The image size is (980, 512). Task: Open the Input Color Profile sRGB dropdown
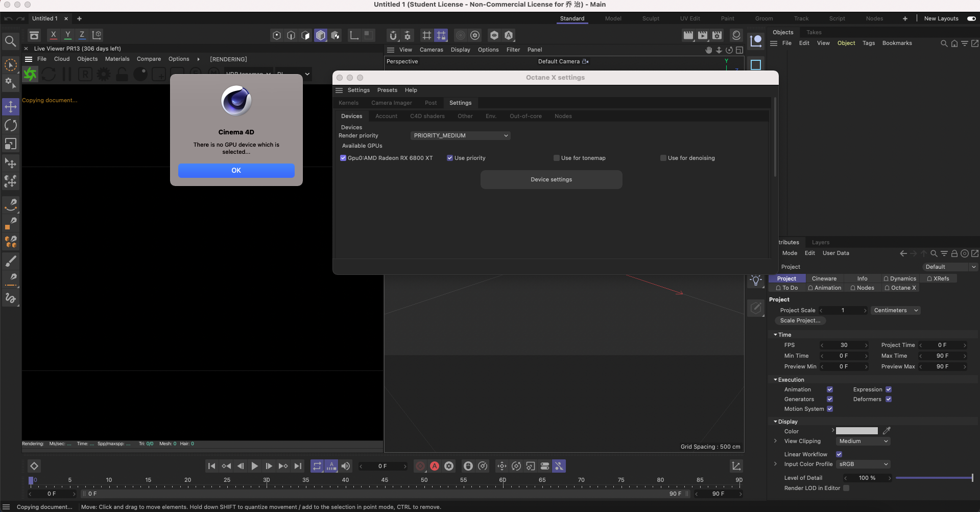(x=863, y=464)
